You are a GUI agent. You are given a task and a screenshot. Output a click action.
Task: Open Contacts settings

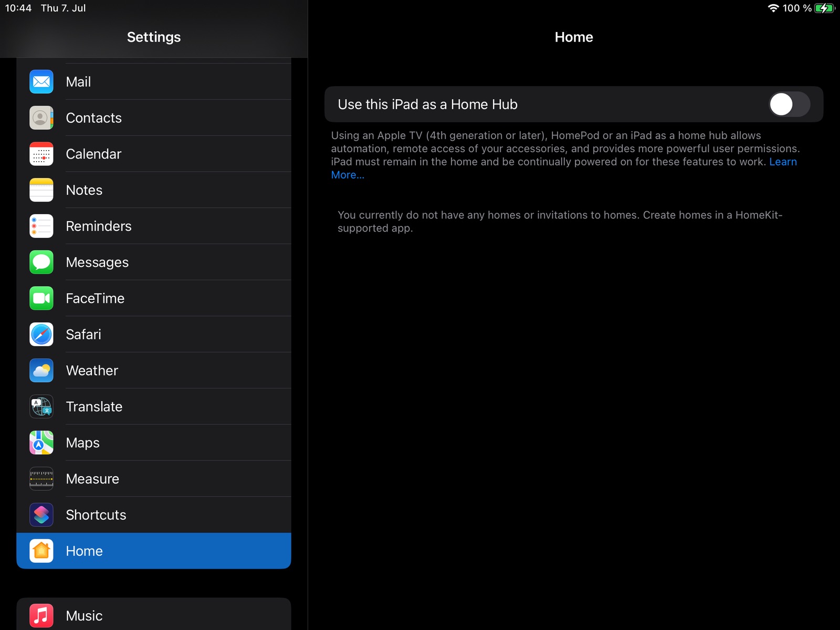click(154, 118)
